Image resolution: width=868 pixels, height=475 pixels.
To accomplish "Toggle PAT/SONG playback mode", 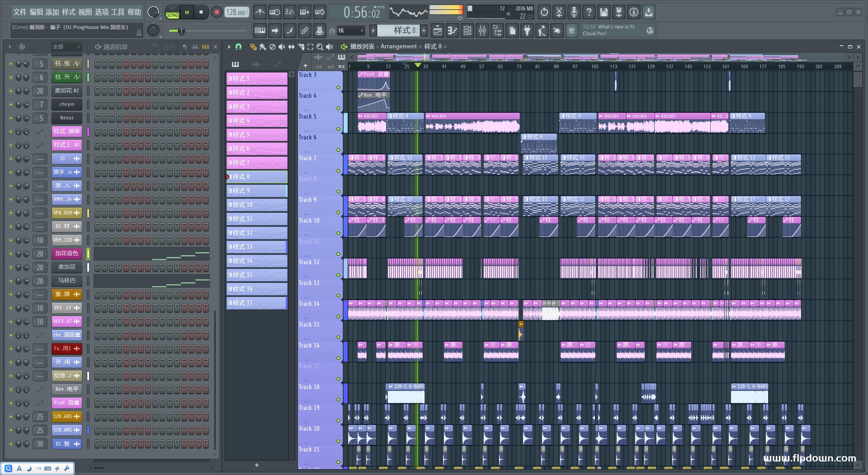I will click(x=172, y=12).
